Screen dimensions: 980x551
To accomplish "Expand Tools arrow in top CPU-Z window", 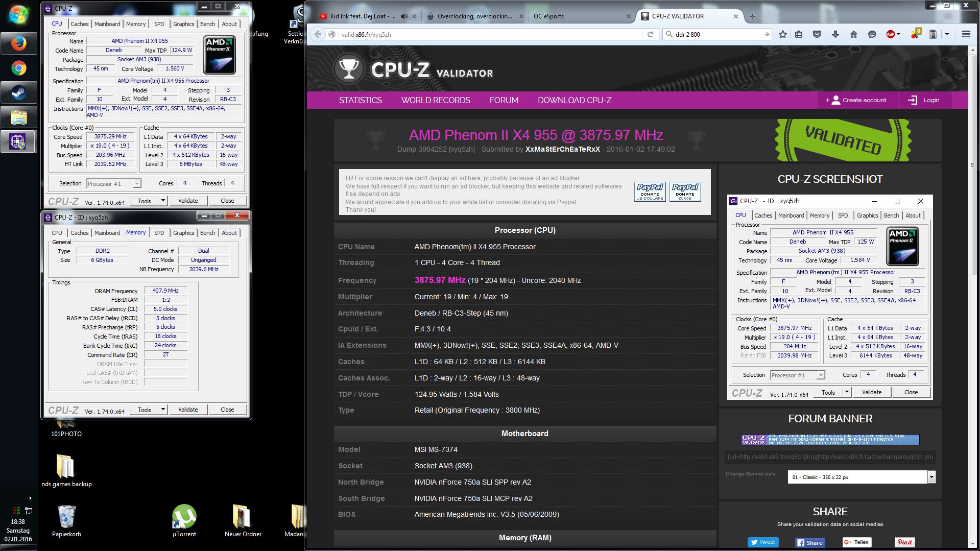I will tap(163, 201).
